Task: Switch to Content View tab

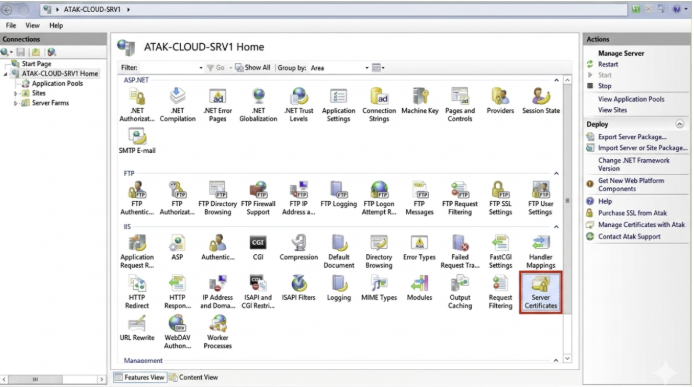Action: tap(194, 377)
